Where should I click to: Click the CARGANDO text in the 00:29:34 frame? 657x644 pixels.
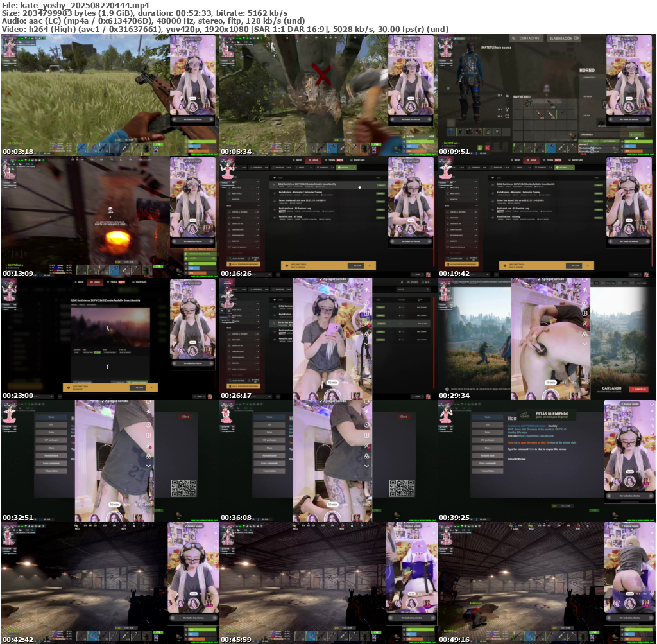coord(611,388)
